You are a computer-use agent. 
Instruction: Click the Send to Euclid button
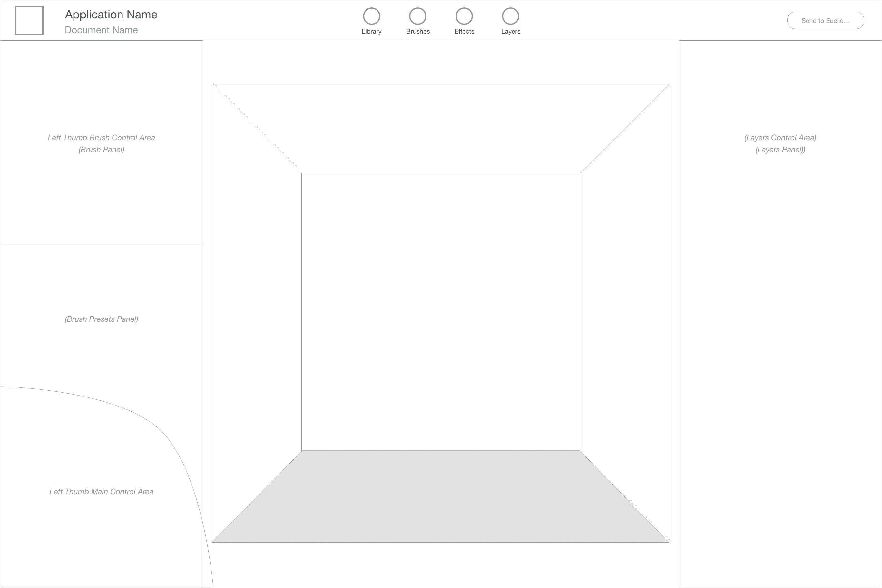[x=825, y=21]
